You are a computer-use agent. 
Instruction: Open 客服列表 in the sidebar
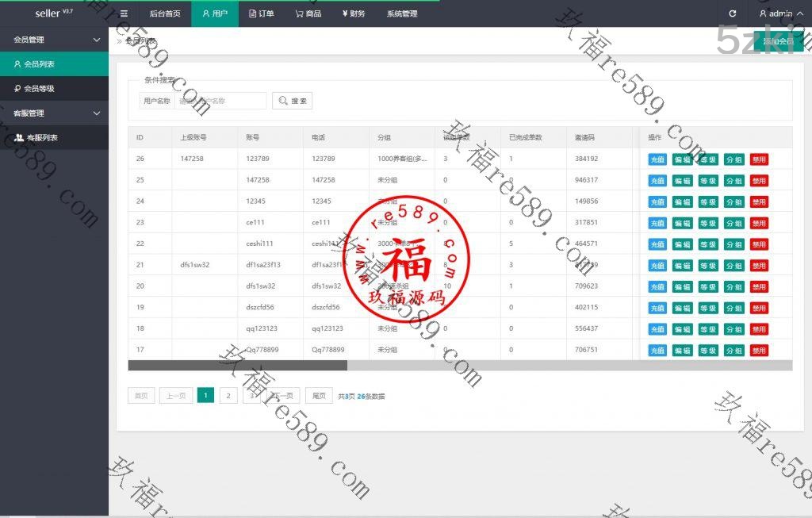tap(41, 138)
